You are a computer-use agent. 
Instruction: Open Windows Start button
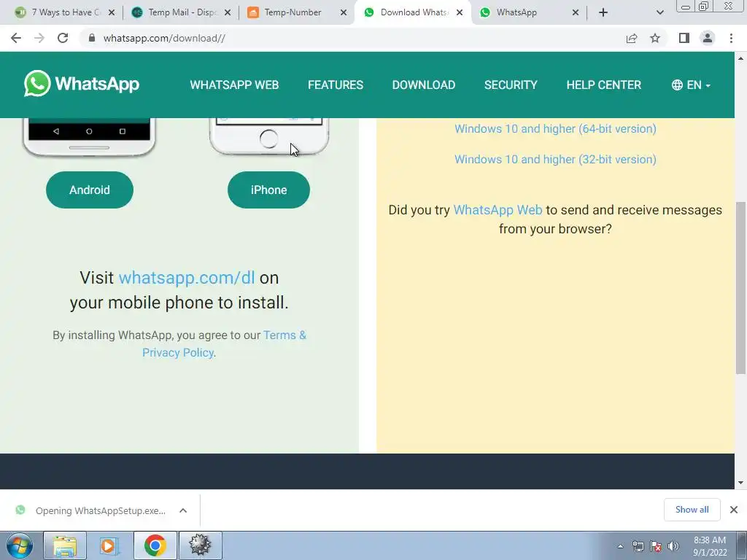pos(20,545)
